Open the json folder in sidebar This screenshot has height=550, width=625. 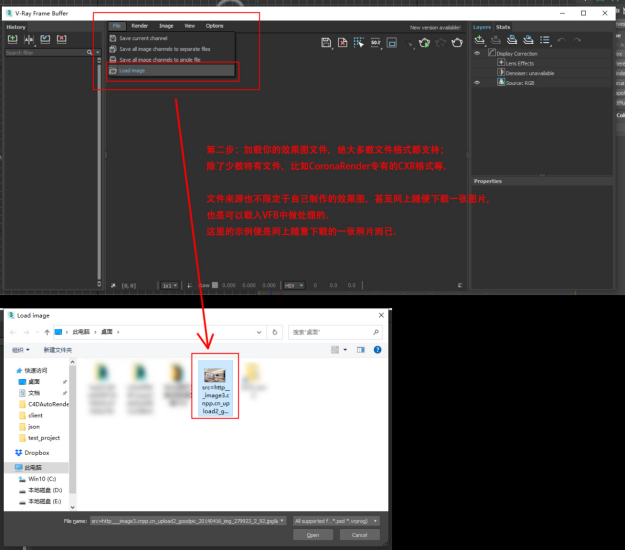30,426
